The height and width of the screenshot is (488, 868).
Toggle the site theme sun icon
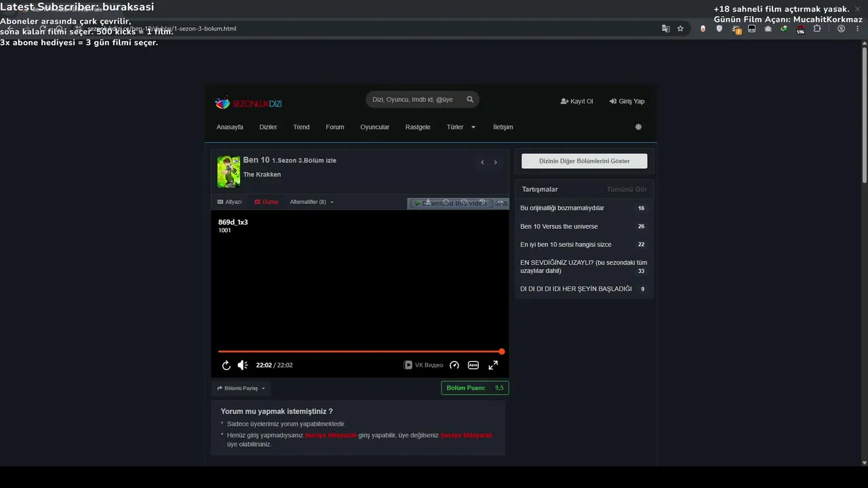click(638, 127)
